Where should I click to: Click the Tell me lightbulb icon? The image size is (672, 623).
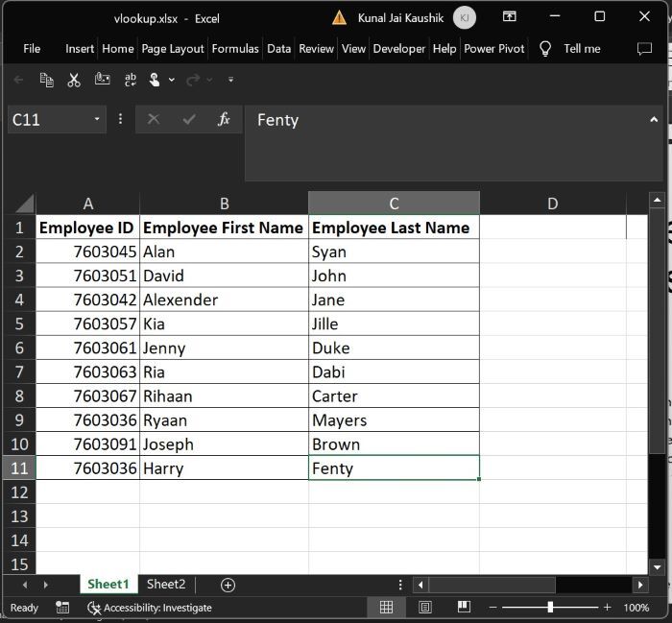coord(545,48)
